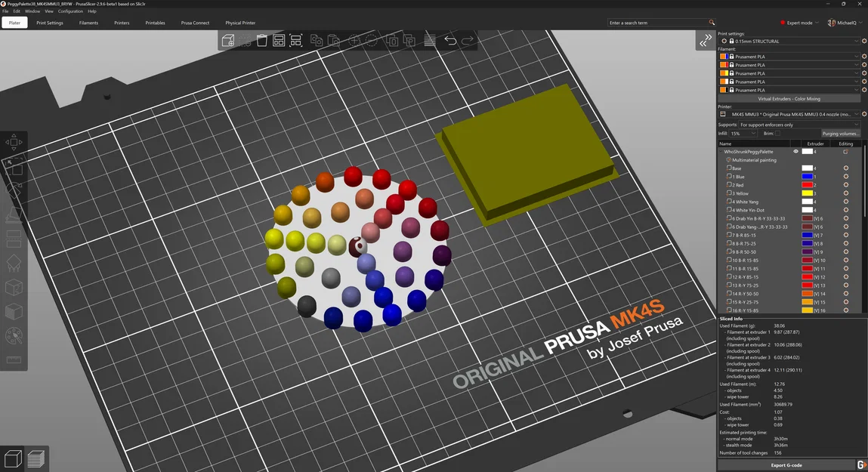This screenshot has height=472, width=868.
Task: Click the Delete all trash icon
Action: (262, 40)
